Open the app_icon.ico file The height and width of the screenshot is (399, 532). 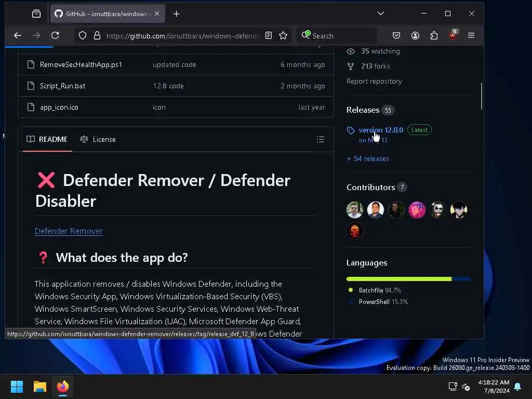click(59, 107)
